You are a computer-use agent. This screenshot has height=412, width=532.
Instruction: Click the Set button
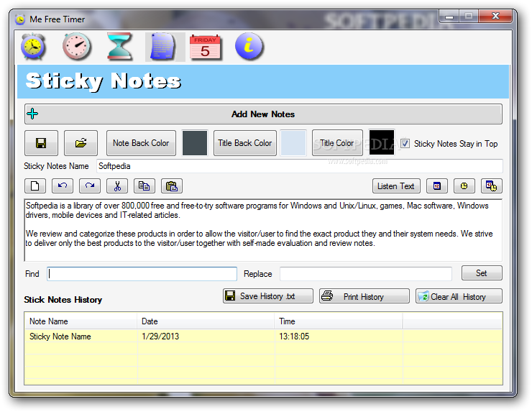(x=482, y=273)
